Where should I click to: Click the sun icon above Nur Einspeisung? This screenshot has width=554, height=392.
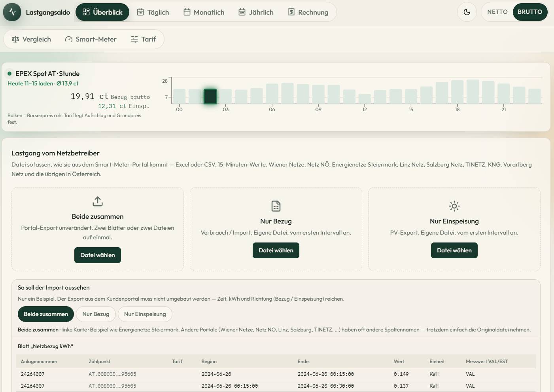[x=454, y=206]
